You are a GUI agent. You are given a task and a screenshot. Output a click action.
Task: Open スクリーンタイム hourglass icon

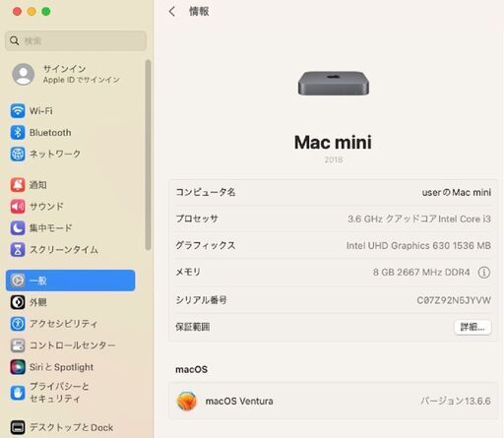click(x=18, y=250)
